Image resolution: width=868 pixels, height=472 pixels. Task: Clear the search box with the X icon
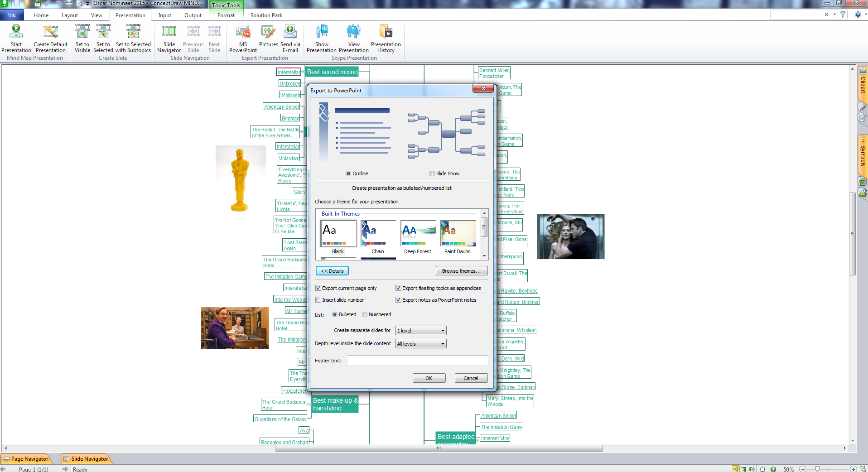click(827, 14)
